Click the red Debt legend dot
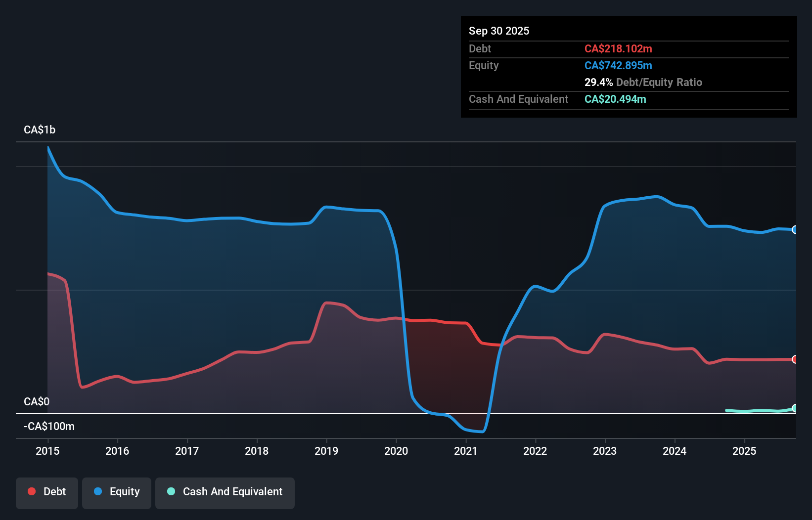This screenshot has width=812, height=520. (31, 491)
